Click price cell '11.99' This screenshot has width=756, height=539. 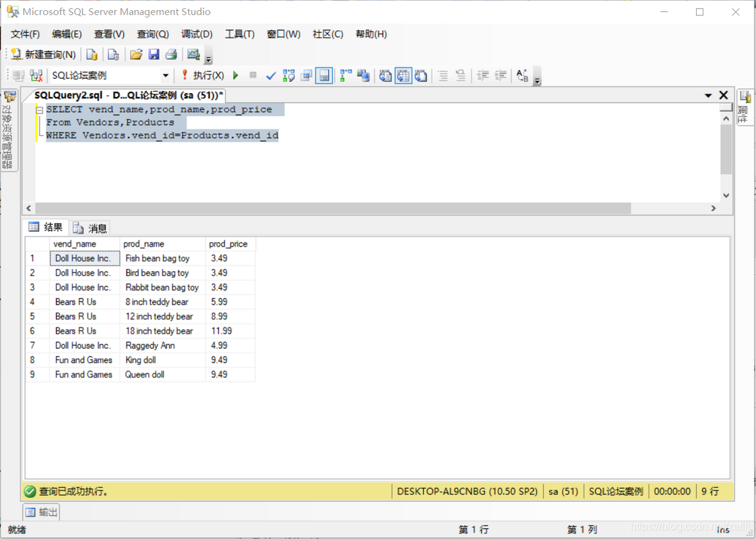click(230, 331)
